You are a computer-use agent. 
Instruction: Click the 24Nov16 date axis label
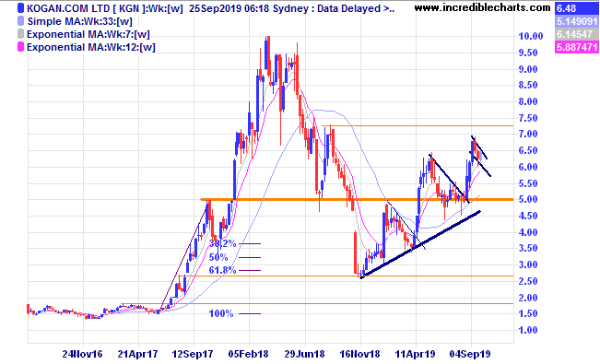pyautogui.click(x=83, y=354)
